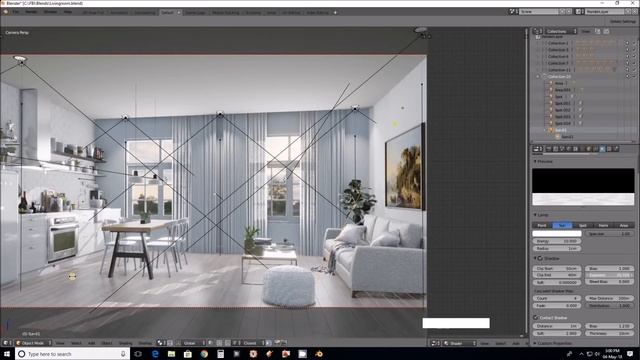This screenshot has width=640, height=360.
Task: Open File Explorer from the taskbar
Action: [x=171, y=354]
